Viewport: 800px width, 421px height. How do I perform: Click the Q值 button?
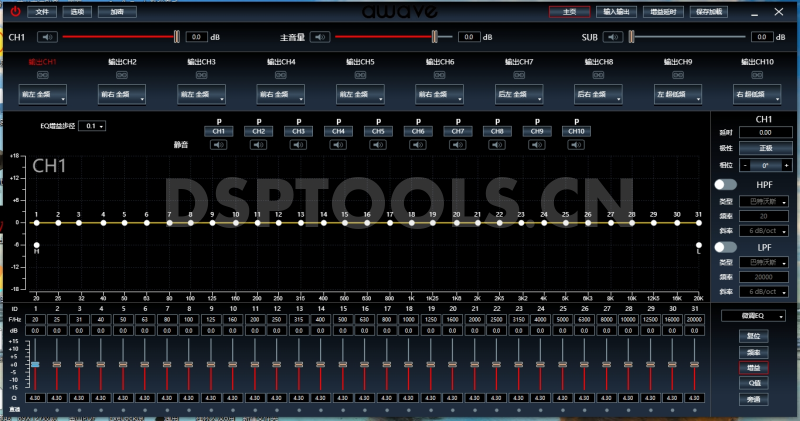coord(754,383)
